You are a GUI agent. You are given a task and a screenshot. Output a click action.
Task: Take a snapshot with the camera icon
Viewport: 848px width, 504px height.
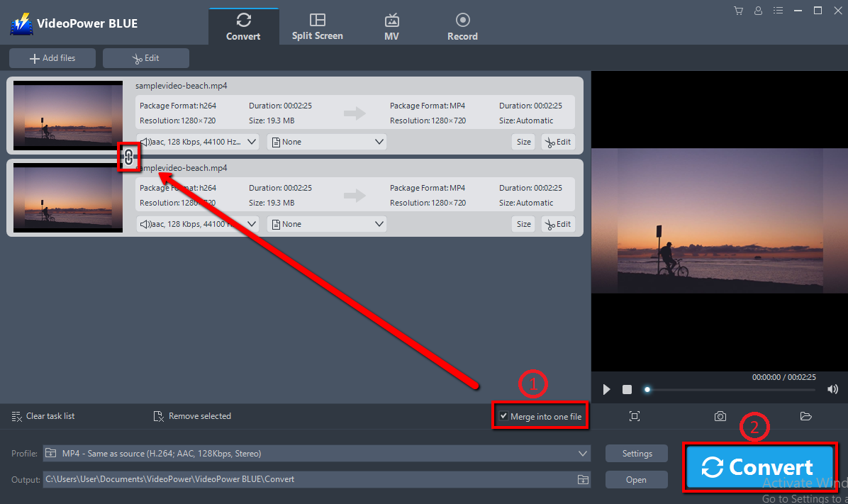720,417
